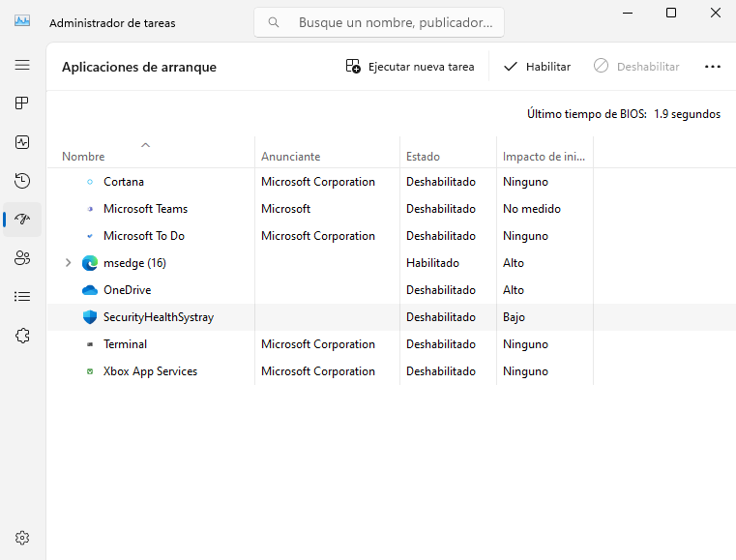This screenshot has width=736, height=560.
Task: Open Task Manager settings gear
Action: point(22,538)
